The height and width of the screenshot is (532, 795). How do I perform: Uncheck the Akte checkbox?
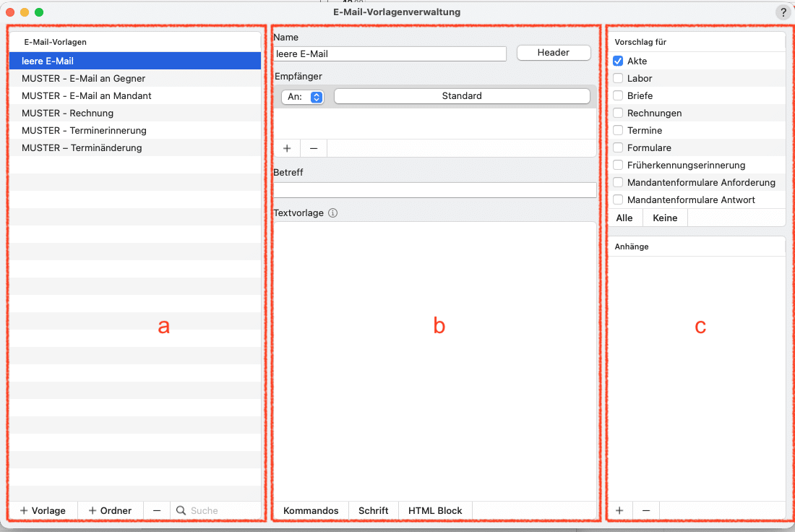pos(618,61)
